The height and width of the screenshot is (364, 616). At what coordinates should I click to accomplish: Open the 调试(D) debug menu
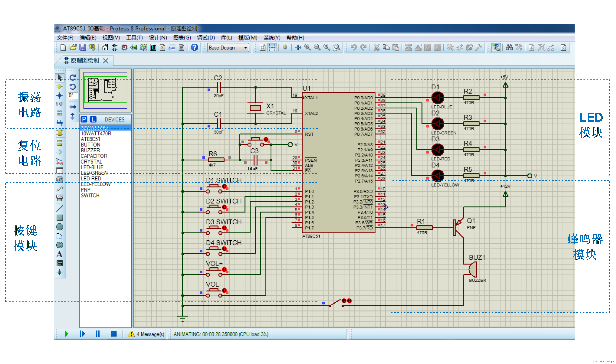click(x=206, y=38)
